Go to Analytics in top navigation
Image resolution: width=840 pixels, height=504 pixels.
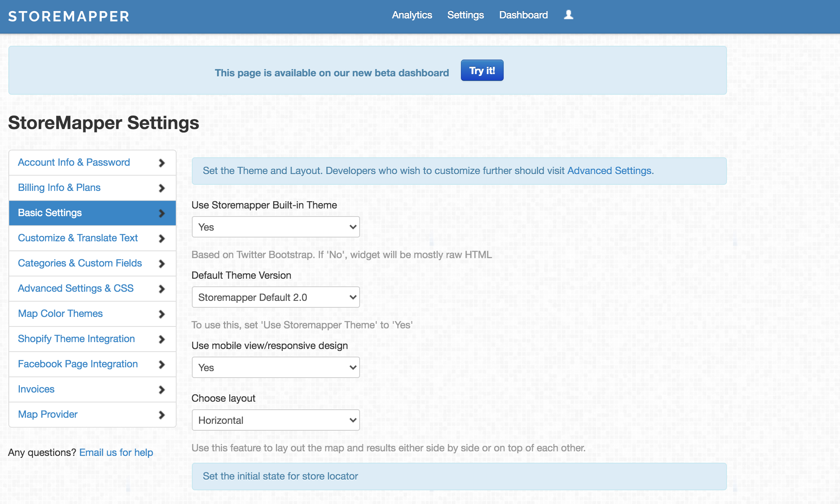(412, 15)
